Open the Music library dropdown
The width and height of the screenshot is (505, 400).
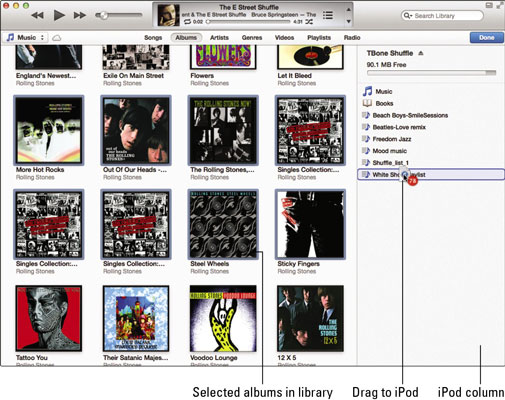coord(27,37)
